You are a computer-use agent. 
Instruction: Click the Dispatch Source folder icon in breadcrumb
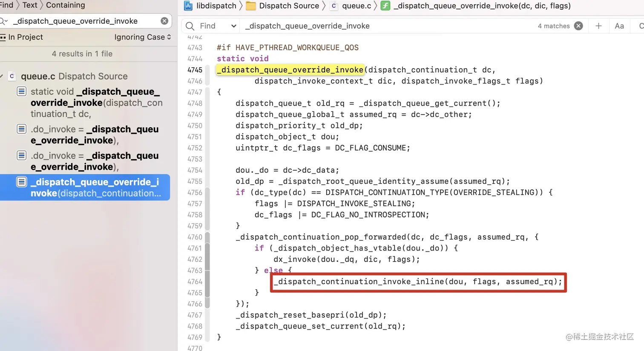tap(250, 6)
